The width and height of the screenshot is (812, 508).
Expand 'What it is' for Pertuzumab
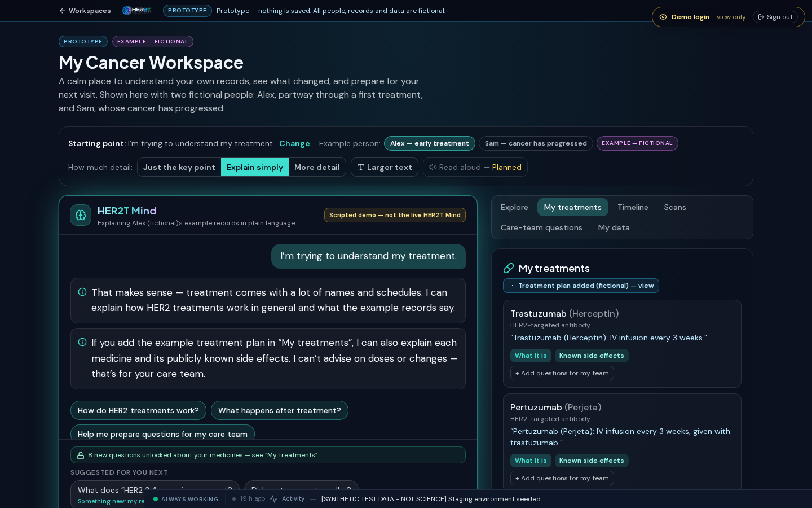point(531,461)
